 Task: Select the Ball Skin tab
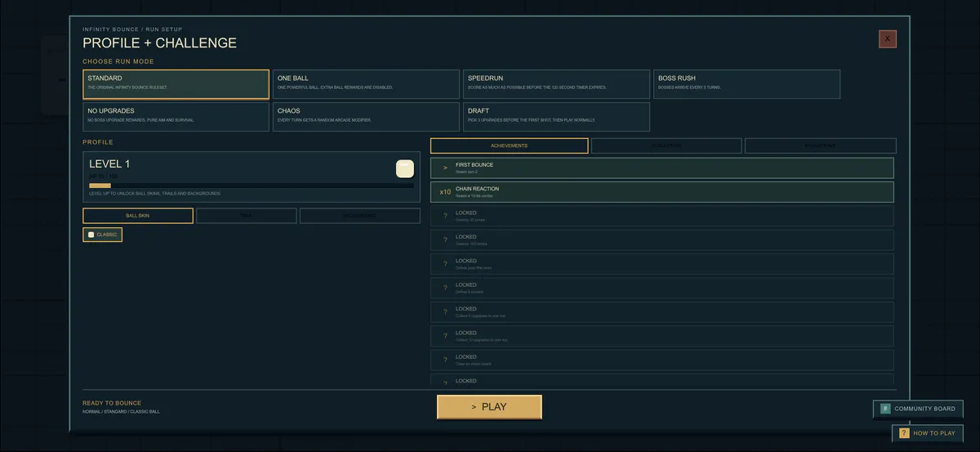click(138, 216)
